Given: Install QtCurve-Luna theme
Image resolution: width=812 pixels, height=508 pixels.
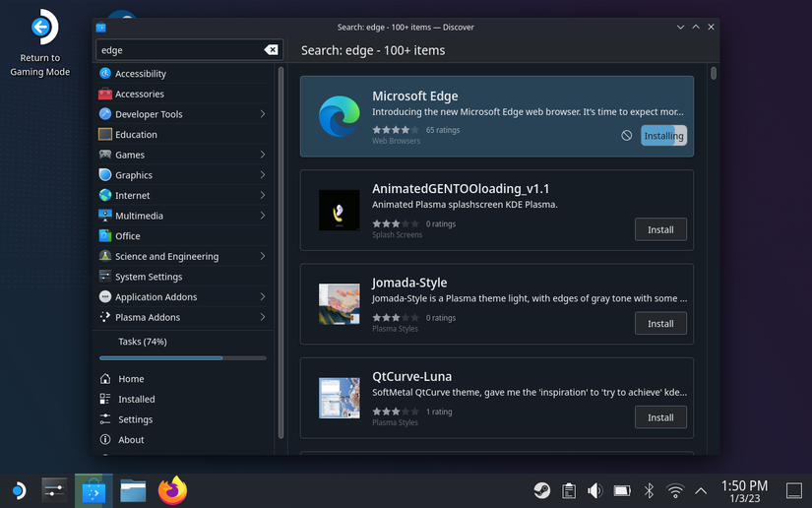Looking at the screenshot, I should click(x=660, y=417).
